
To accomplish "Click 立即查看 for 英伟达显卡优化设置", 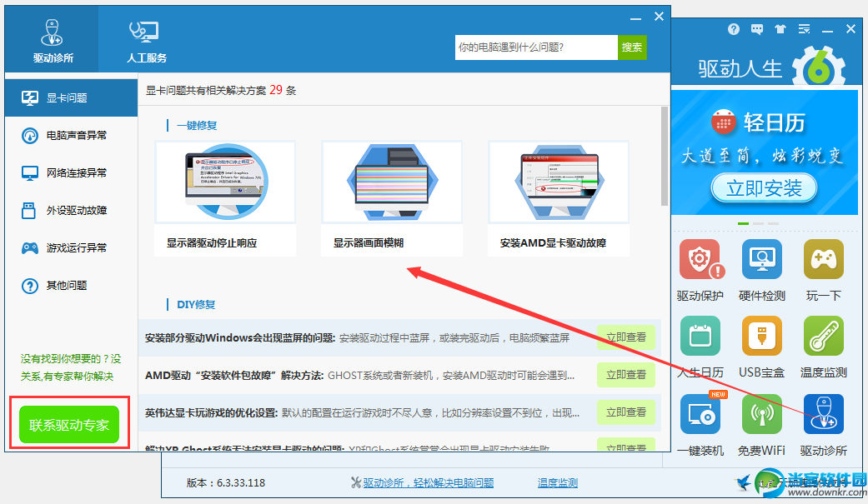I will click(x=626, y=412).
